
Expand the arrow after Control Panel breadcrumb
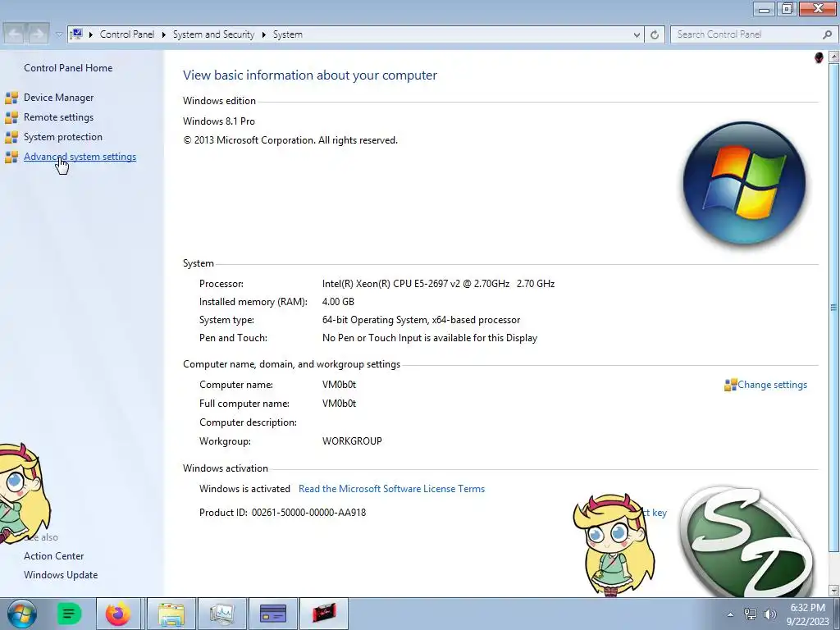coord(163,34)
